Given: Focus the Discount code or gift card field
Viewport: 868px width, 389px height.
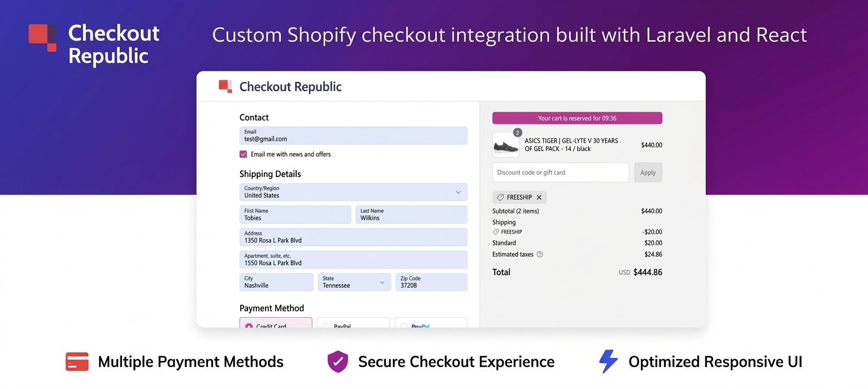Looking at the screenshot, I should (560, 172).
